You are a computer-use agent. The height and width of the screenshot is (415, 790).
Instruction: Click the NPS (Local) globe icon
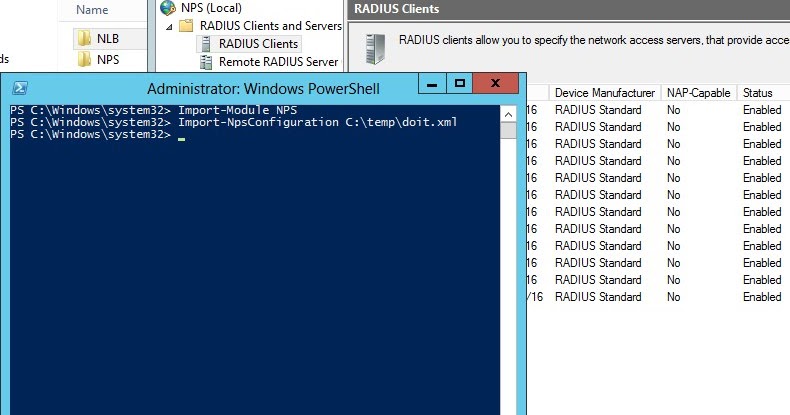coord(168,8)
